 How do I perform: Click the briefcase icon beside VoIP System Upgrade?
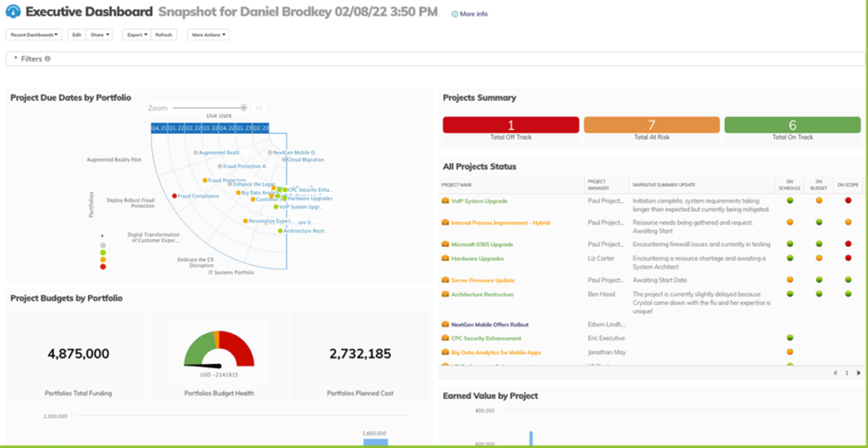coord(445,201)
